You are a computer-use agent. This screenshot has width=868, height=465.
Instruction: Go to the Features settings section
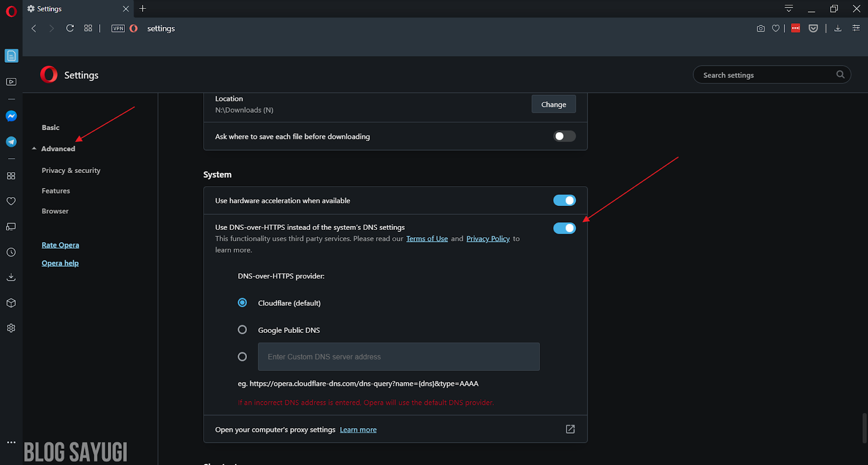coord(56,191)
